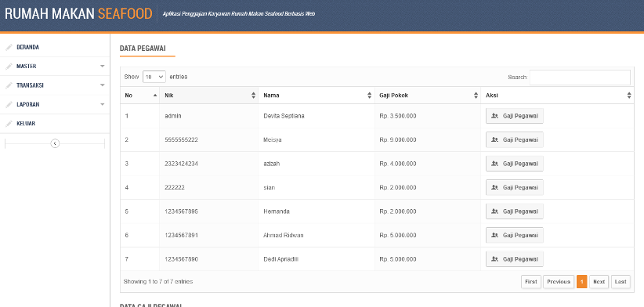Click the sort icon on Gaji Pokok column
This screenshot has width=644, height=307.
(x=476, y=96)
